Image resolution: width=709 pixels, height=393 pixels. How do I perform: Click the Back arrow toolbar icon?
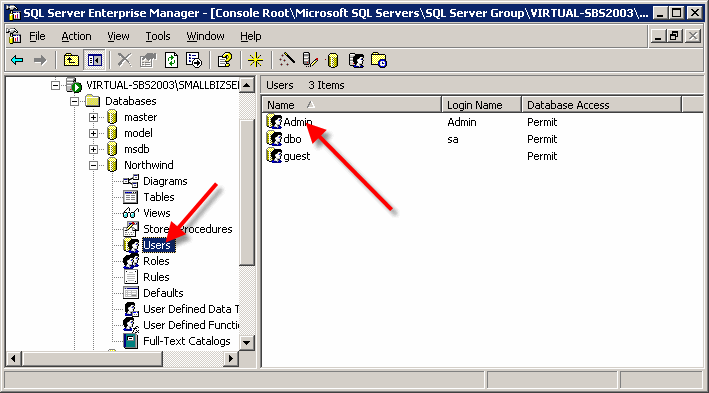(17, 60)
